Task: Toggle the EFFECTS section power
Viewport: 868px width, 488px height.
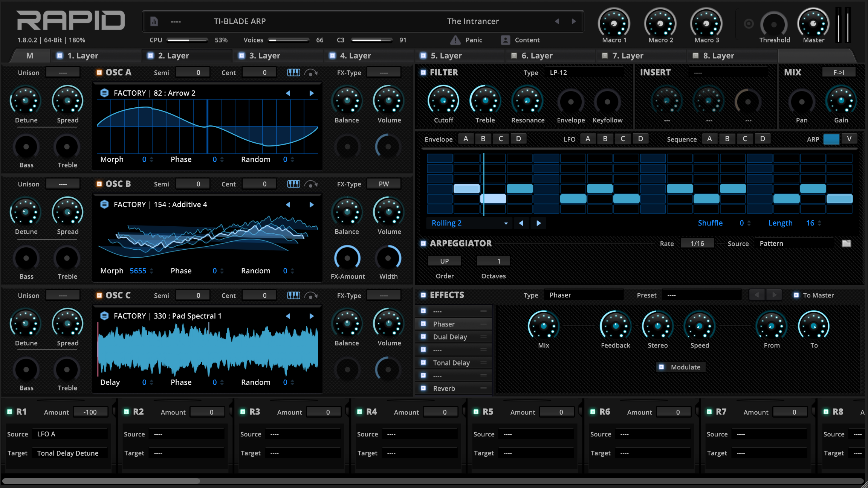Action: click(423, 295)
